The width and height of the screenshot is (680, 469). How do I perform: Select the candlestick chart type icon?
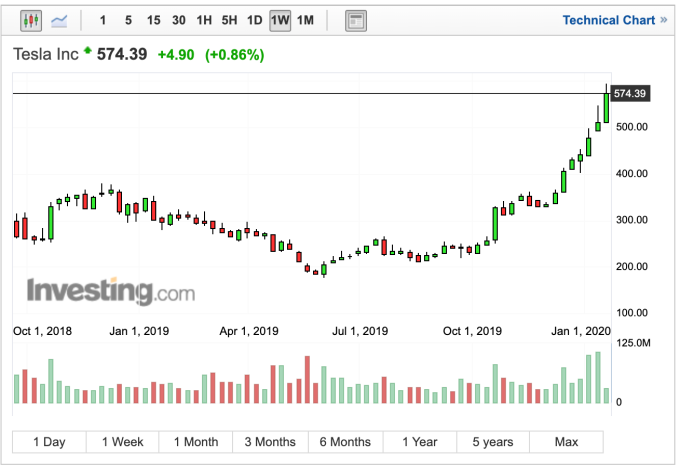31,20
